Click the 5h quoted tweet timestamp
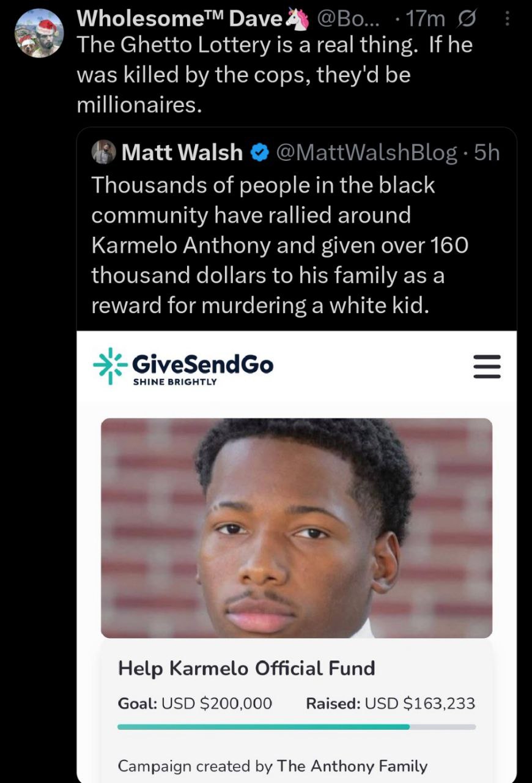The image size is (532, 783). [487, 153]
